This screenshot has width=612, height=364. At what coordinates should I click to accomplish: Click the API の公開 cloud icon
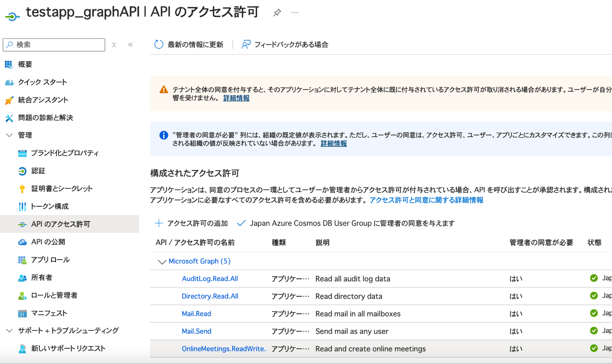click(22, 242)
